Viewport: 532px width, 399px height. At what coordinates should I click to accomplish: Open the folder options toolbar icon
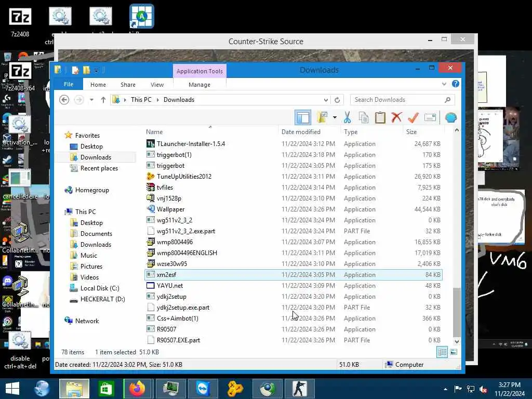coord(322,117)
